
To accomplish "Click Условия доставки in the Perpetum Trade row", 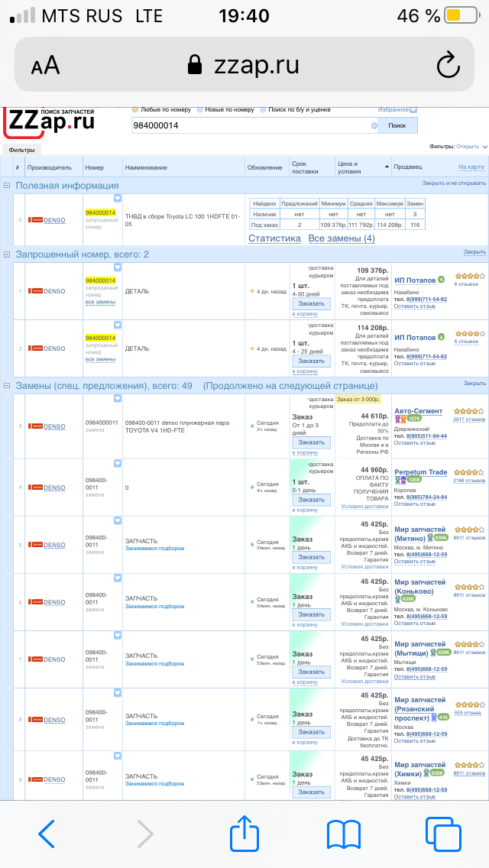I will 364,506.
